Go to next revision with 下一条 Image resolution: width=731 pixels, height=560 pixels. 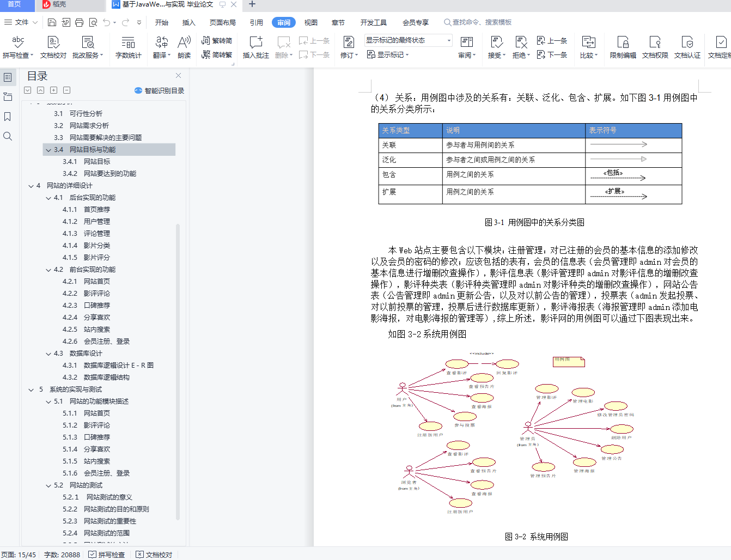click(552, 54)
